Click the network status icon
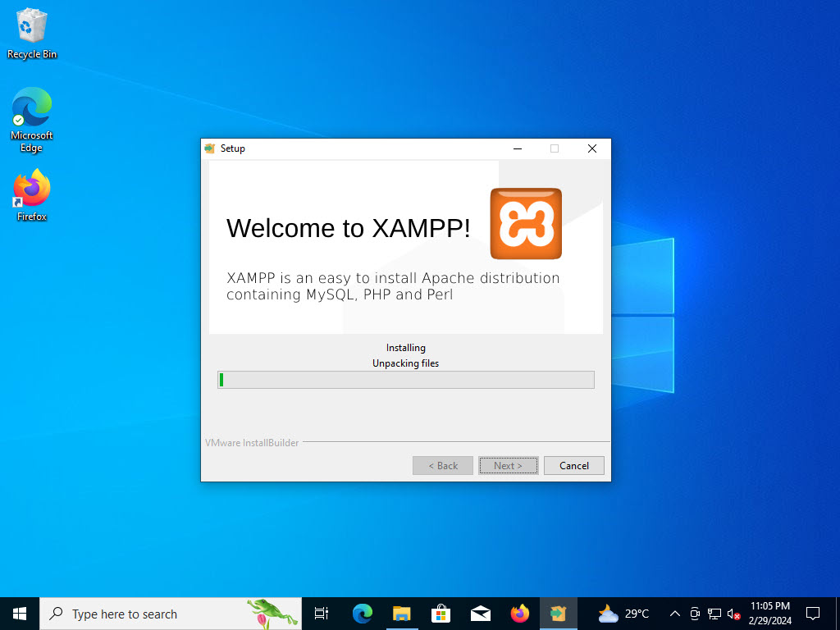Screen dimensions: 840x630 click(x=714, y=613)
